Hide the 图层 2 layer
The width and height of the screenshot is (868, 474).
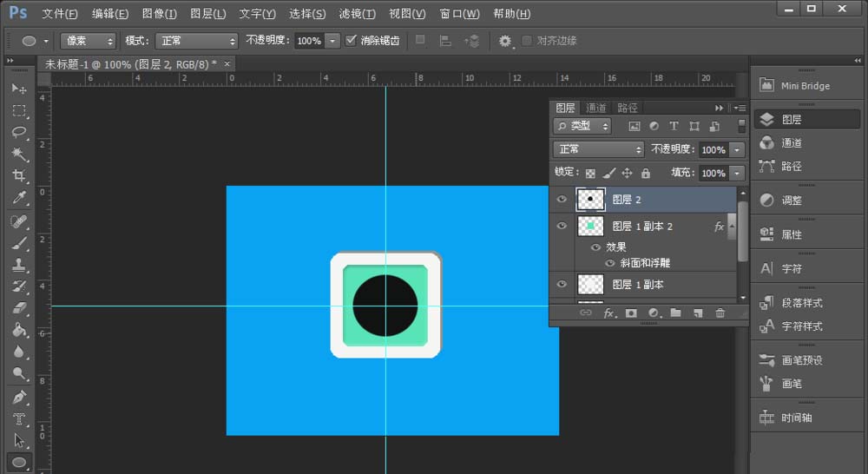562,200
